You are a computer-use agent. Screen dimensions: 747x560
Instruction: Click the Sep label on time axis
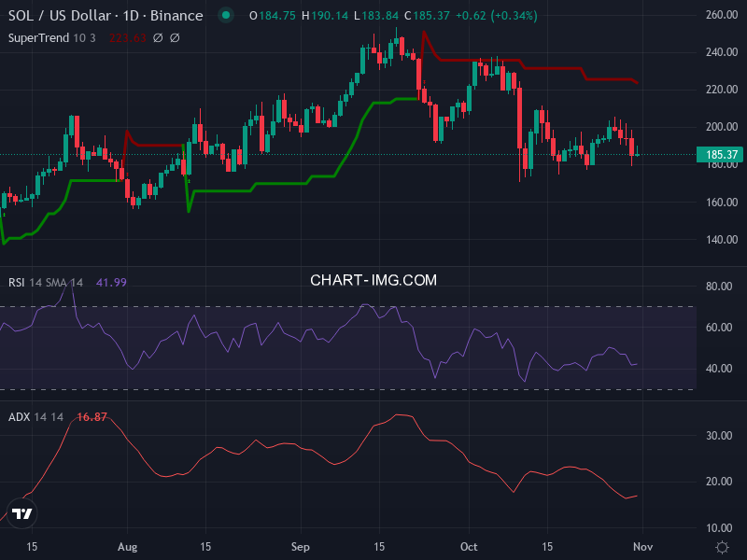300,546
